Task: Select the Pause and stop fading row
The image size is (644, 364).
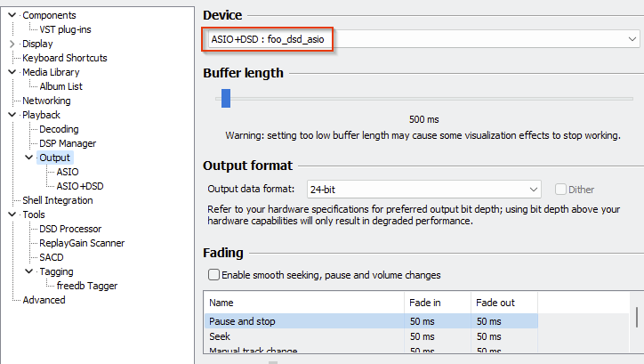Action: tap(302, 320)
